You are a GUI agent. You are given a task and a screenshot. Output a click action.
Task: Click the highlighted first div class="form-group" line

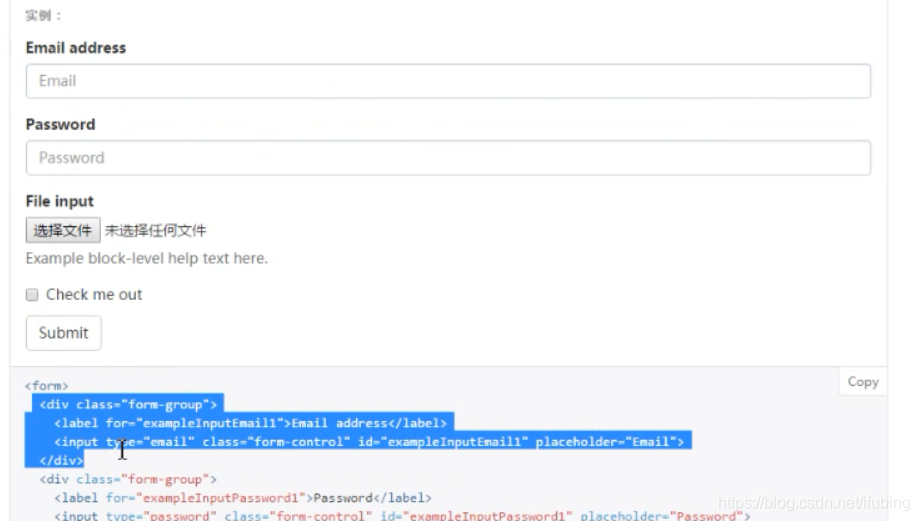(128, 404)
